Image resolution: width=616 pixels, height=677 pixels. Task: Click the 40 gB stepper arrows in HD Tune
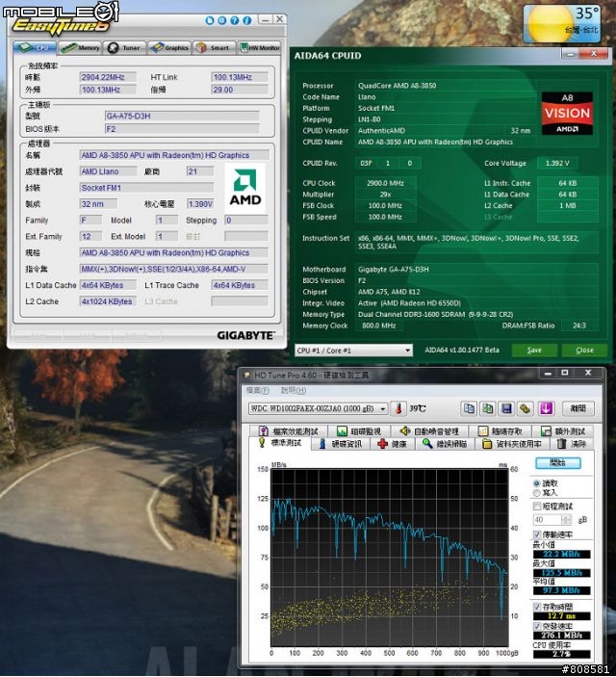pos(566,519)
